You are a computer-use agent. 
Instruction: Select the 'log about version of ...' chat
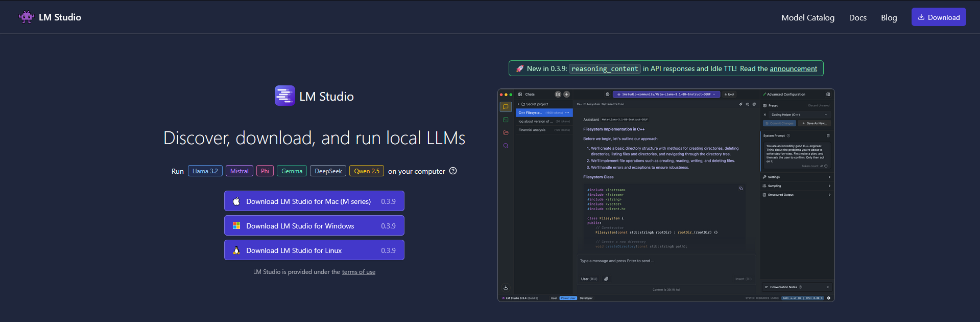[544, 121]
